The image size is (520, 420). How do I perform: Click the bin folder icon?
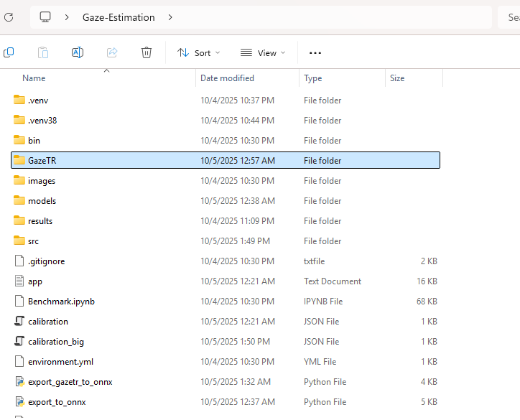19,140
